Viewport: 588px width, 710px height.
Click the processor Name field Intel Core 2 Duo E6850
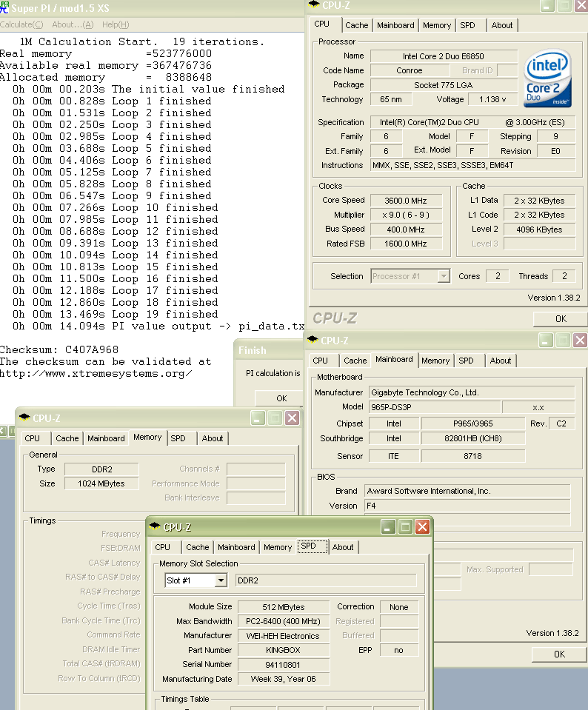coord(444,56)
